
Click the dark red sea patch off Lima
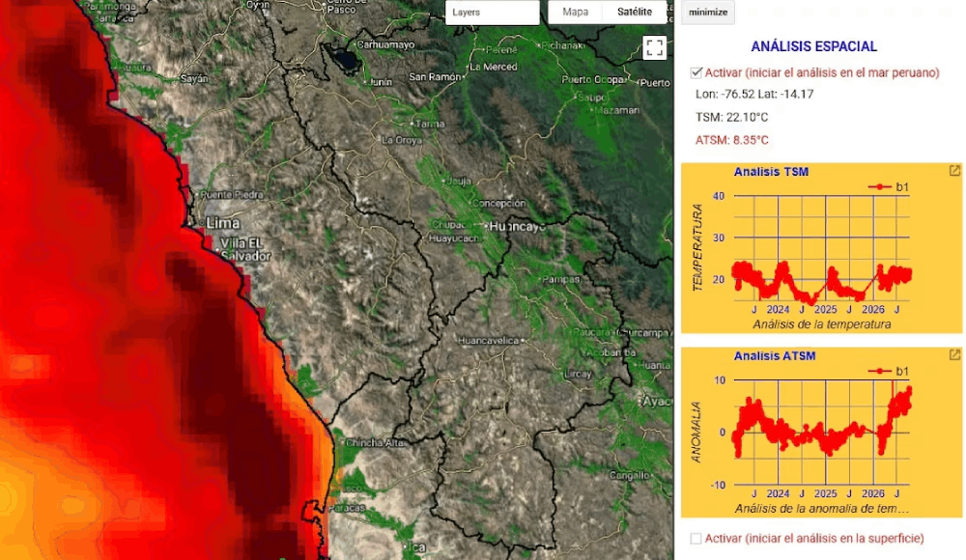[185, 269]
